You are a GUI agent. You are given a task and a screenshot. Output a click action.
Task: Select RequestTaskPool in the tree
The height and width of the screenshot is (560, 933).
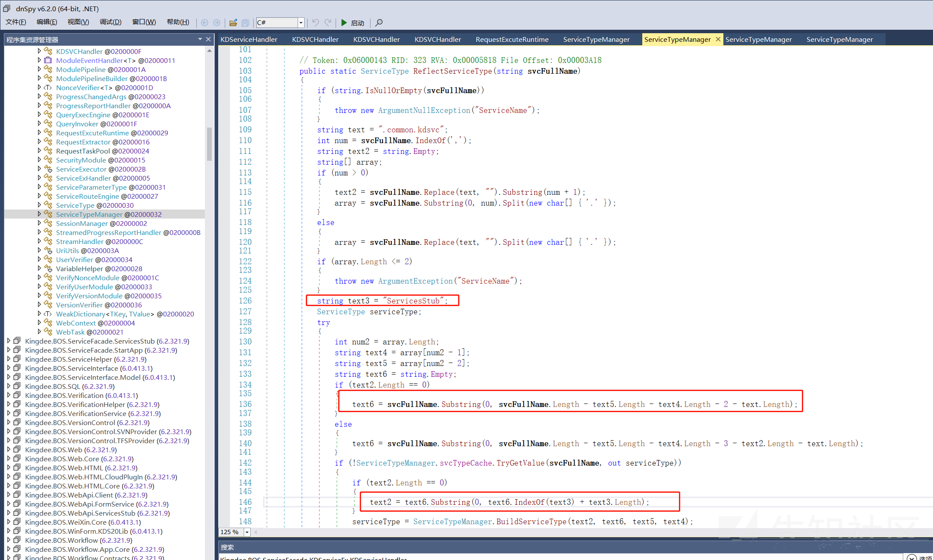pyautogui.click(x=103, y=151)
